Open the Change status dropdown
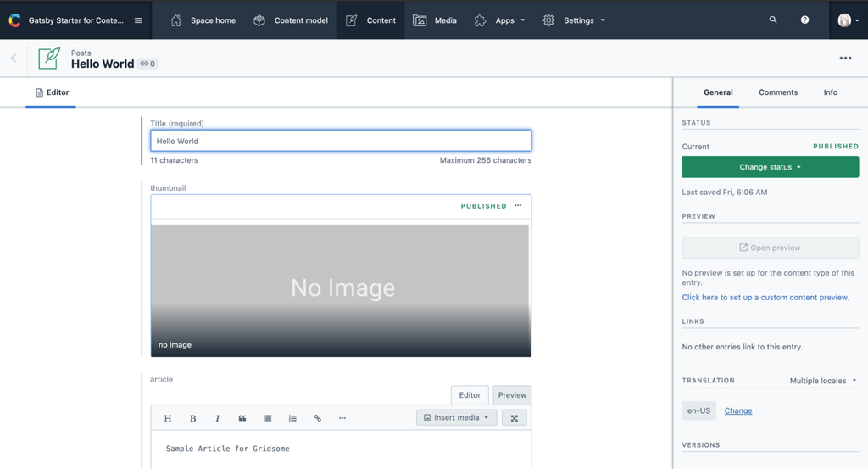Viewport: 868px width, 469px height. click(x=770, y=167)
